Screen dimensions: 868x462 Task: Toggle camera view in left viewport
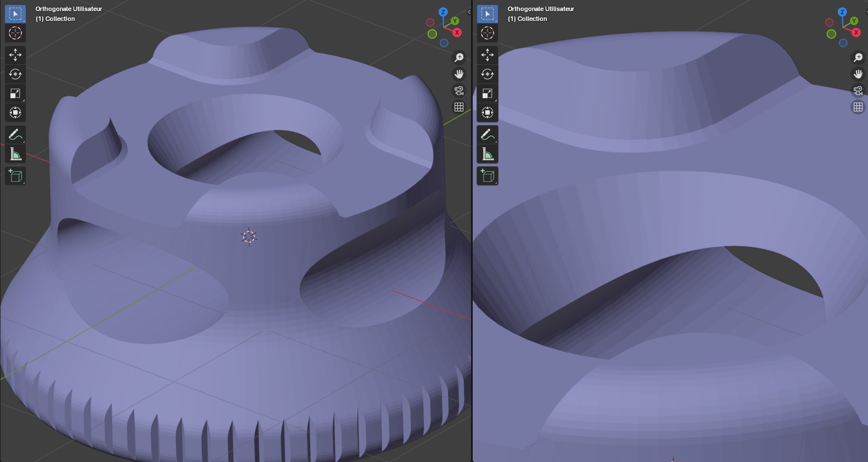pos(459,91)
